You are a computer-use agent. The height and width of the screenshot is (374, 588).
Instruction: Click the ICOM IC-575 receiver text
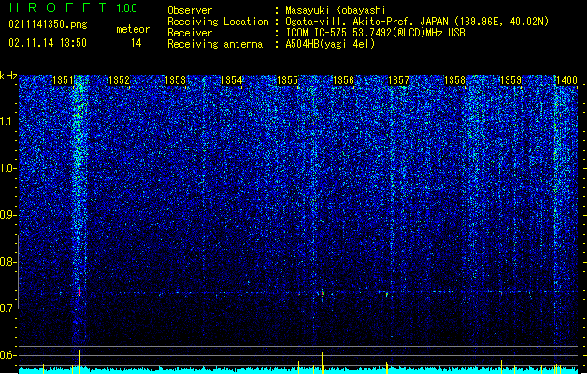click(375, 33)
